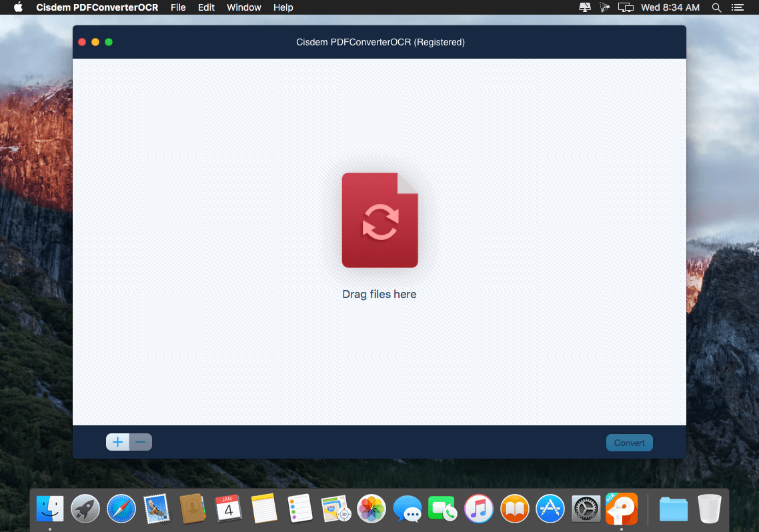Open Calendar showing JAN 4 in Dock
This screenshot has width=759, height=532.
[x=228, y=509]
